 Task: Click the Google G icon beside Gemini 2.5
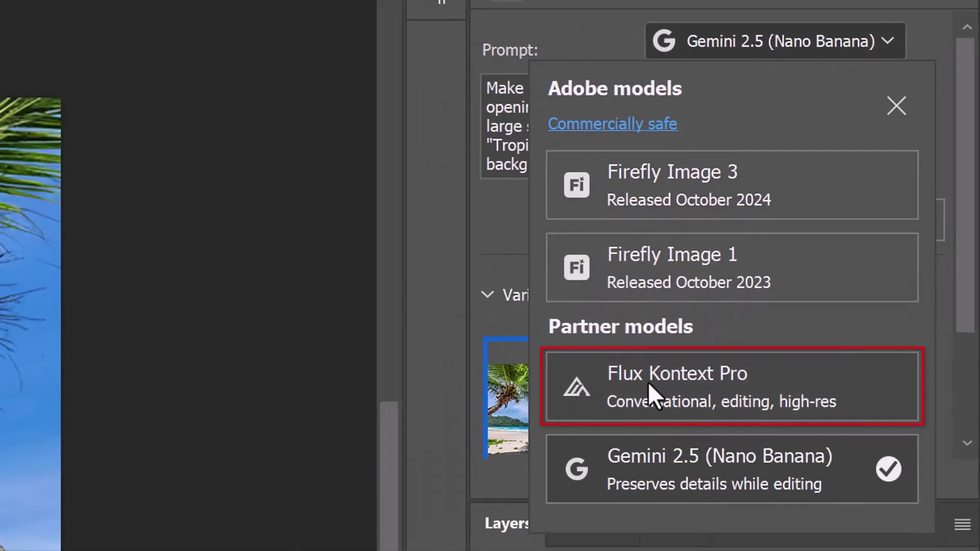(664, 41)
